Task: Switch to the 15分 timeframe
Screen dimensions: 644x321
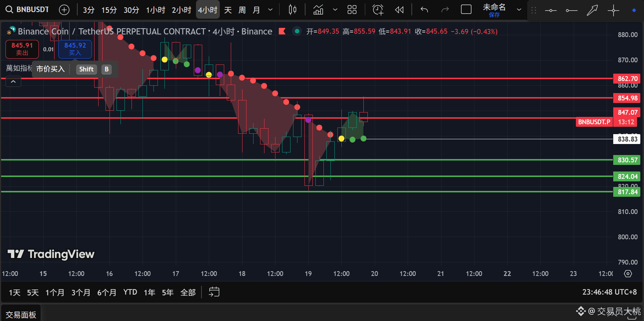Action: point(109,10)
